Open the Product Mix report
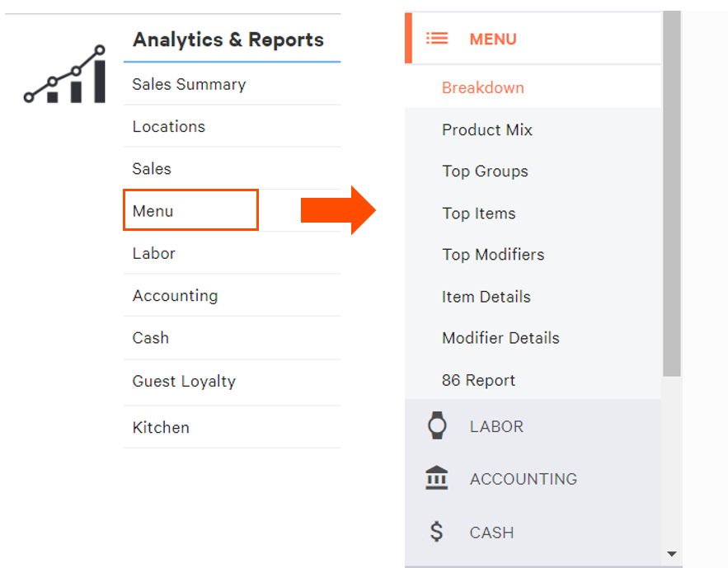Image resolution: width=728 pixels, height=568 pixels. [486, 129]
